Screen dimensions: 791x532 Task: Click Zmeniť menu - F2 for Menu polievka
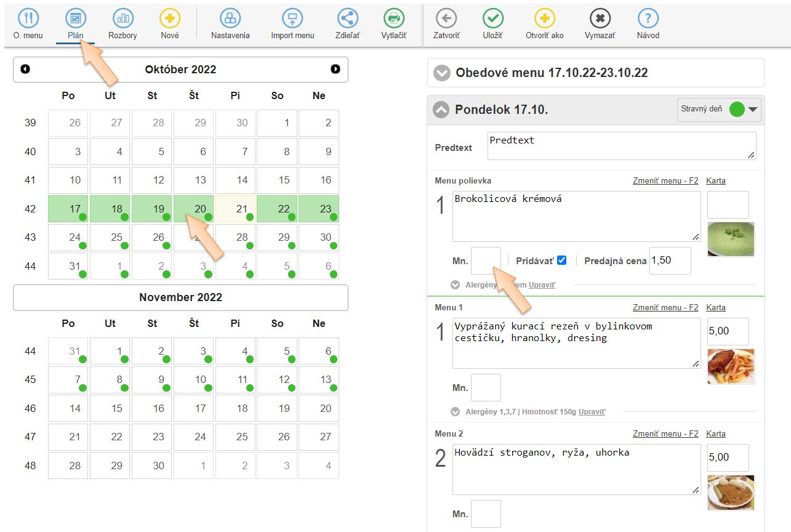coord(665,181)
